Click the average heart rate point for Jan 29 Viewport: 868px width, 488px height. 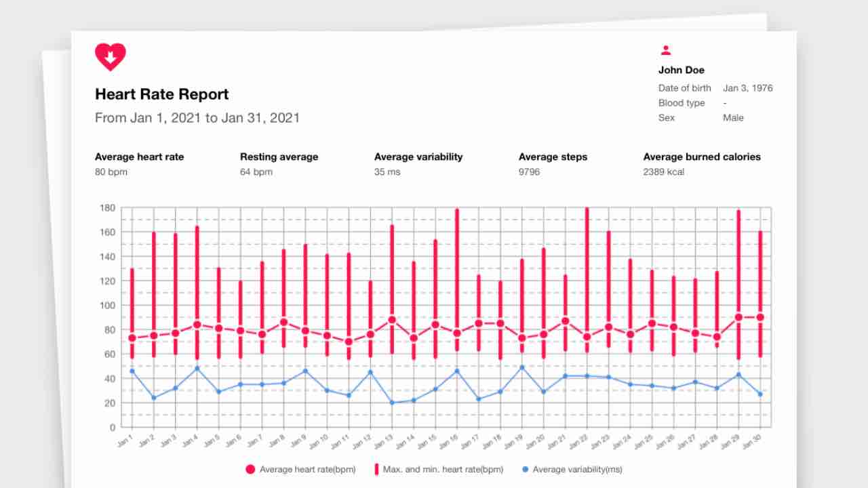point(738,317)
